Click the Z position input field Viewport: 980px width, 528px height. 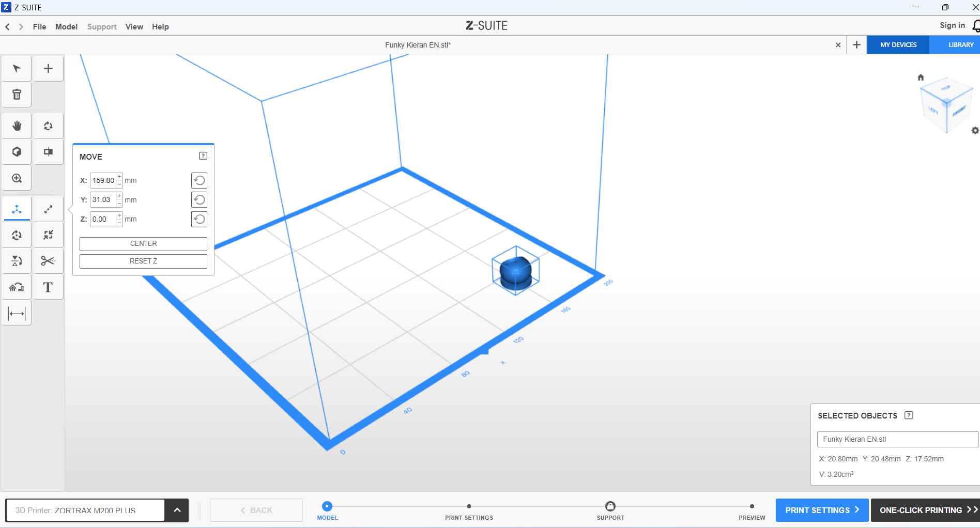tap(103, 219)
